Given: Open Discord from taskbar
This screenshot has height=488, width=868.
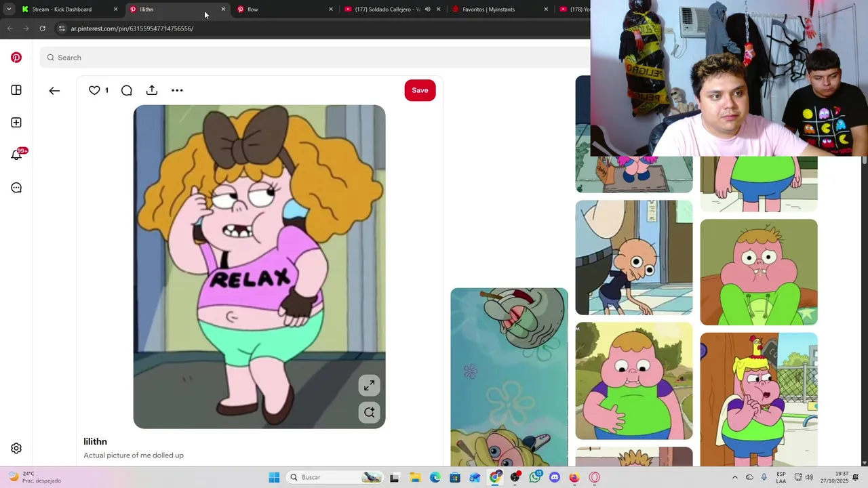Looking at the screenshot, I should coord(555,477).
